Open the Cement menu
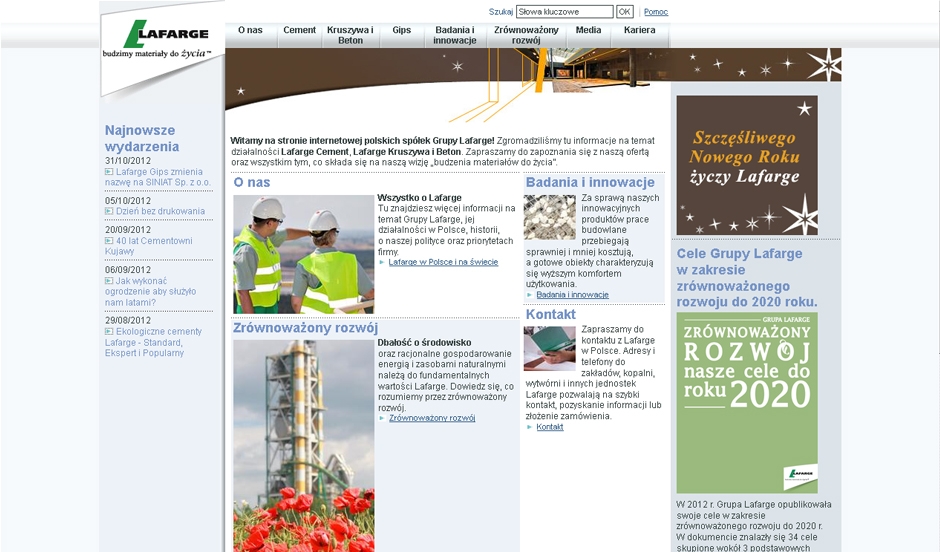Screen dimensions: 940x552 [299, 30]
